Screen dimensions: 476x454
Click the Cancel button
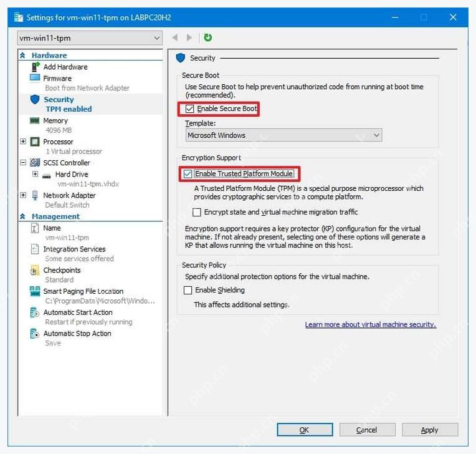click(x=367, y=430)
